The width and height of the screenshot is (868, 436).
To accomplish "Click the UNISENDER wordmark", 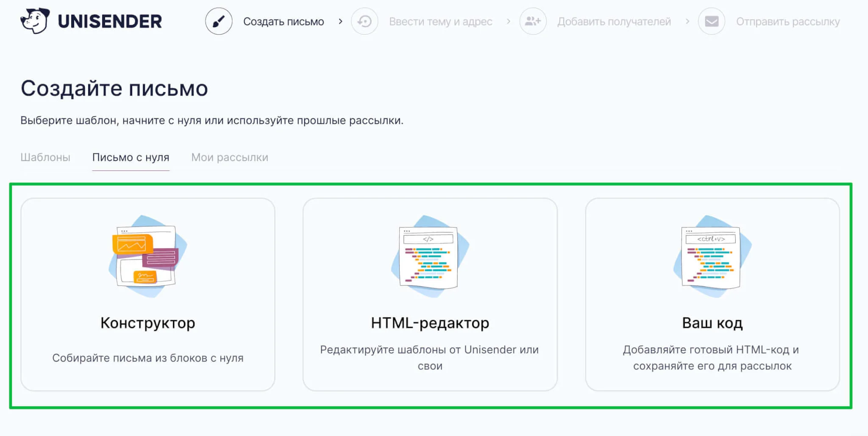I will coord(110,22).
